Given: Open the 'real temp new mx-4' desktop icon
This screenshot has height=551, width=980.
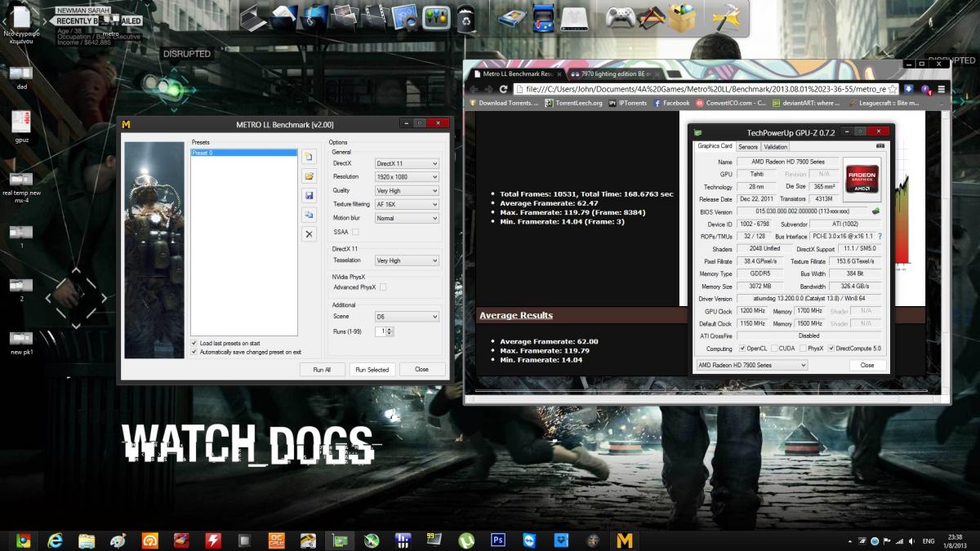Looking at the screenshot, I should [x=21, y=186].
